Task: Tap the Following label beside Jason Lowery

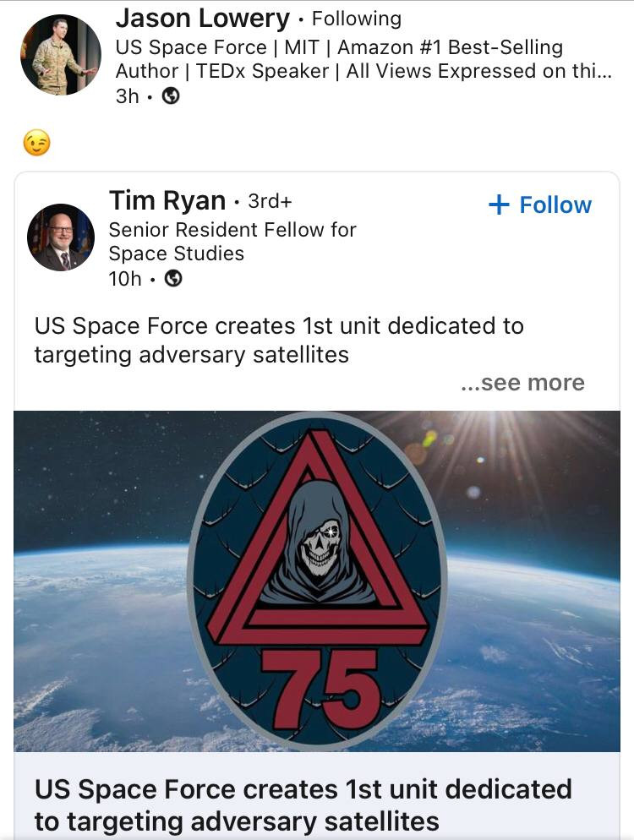Action: click(x=357, y=19)
